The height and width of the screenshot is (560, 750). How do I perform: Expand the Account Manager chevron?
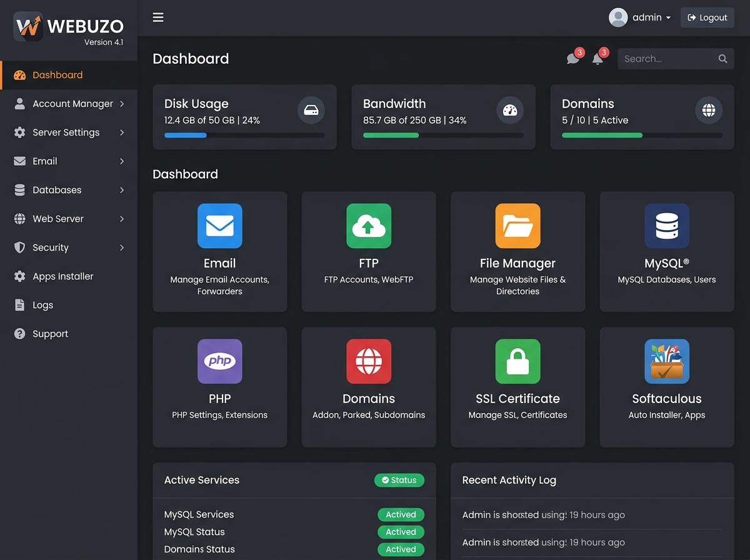tap(122, 104)
